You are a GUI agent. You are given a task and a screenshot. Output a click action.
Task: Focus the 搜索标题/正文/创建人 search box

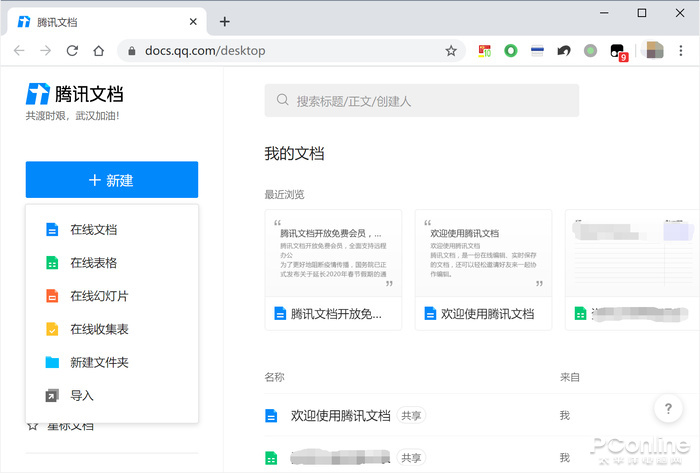click(422, 101)
